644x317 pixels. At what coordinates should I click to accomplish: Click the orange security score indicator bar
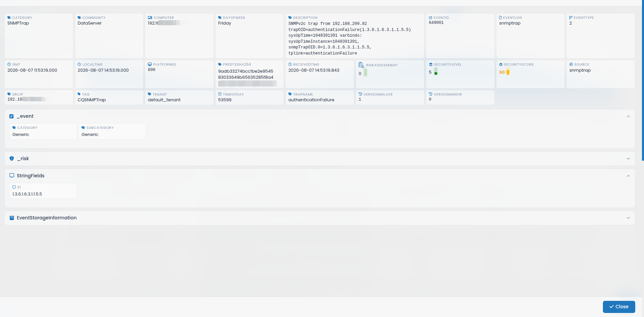pyautogui.click(x=508, y=71)
